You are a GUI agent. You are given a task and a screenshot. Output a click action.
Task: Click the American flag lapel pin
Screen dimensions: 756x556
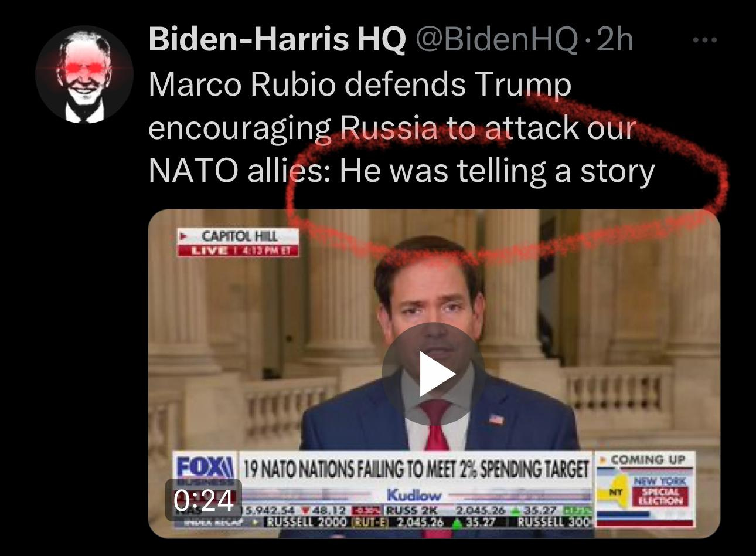(496, 419)
